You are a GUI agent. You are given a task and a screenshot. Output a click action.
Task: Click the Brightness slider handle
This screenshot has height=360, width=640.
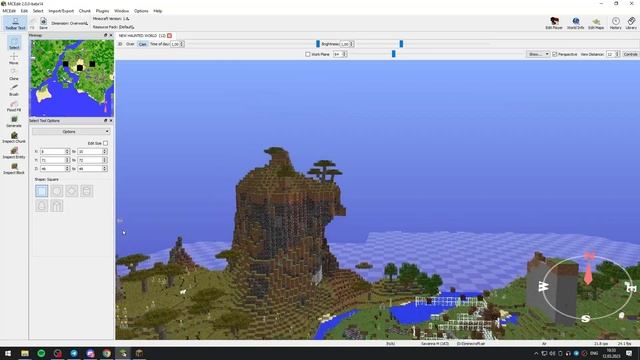(401, 44)
